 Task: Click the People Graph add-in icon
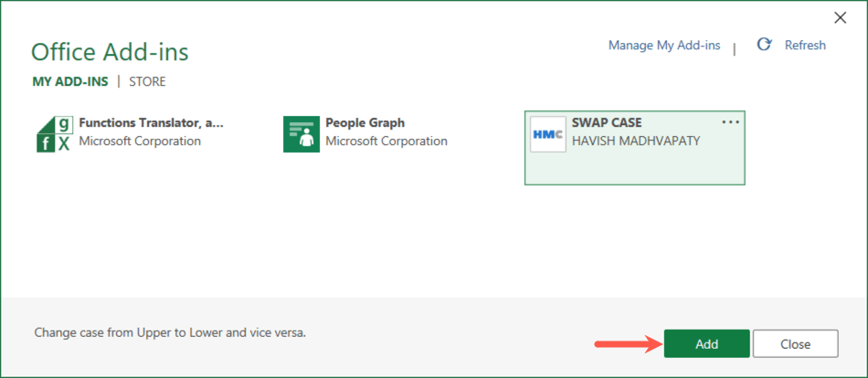pos(301,134)
